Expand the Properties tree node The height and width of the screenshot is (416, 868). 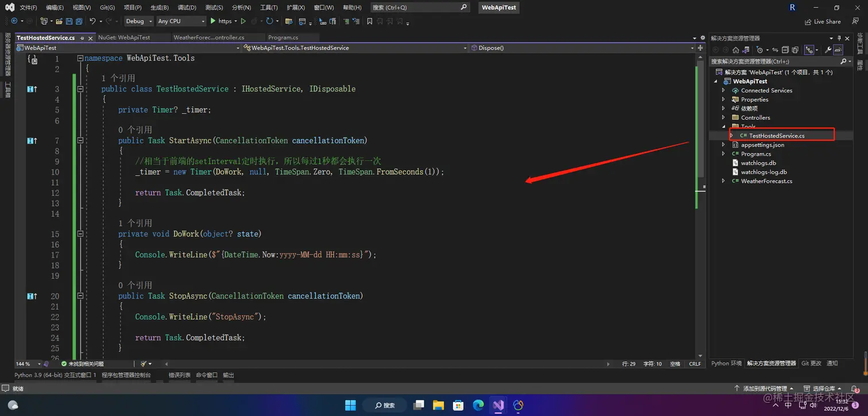click(723, 99)
